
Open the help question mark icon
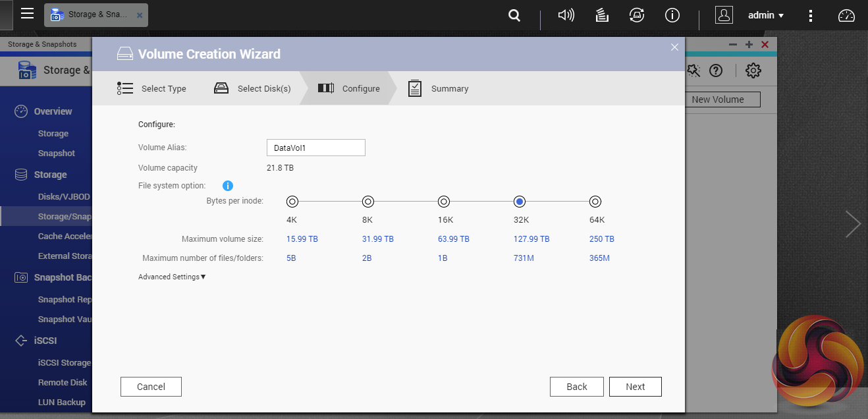(x=716, y=70)
